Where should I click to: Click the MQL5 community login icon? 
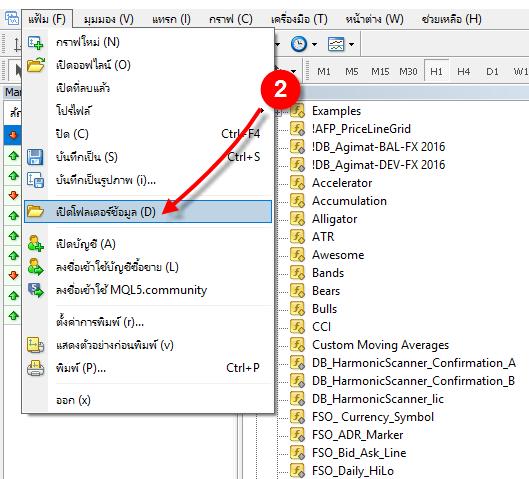click(x=35, y=290)
